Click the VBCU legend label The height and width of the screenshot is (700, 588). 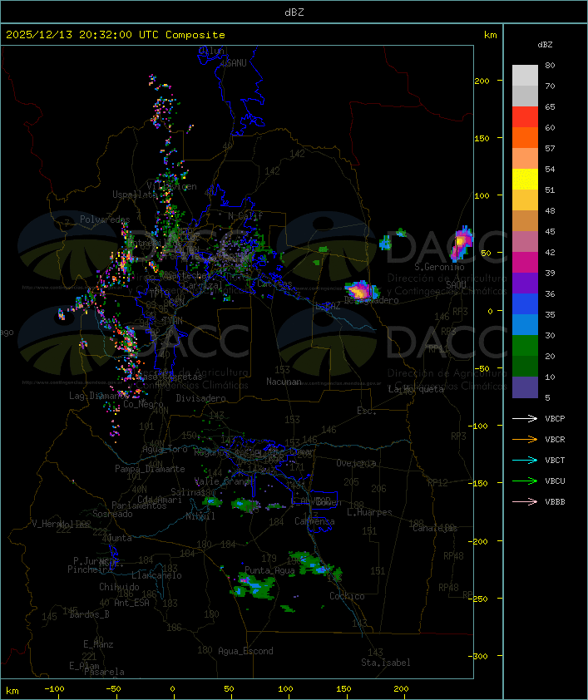point(555,481)
